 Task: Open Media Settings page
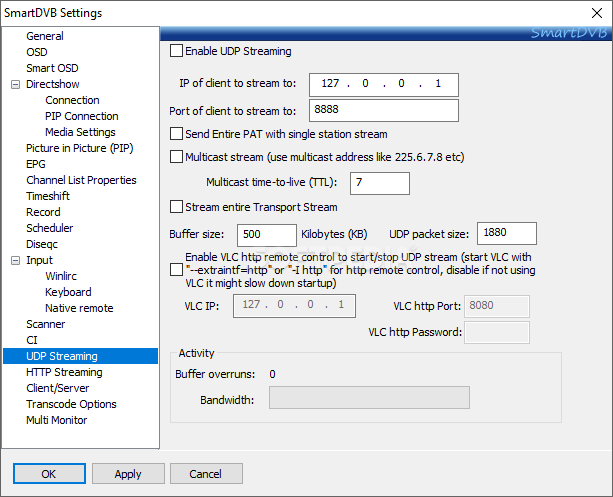[x=80, y=132]
